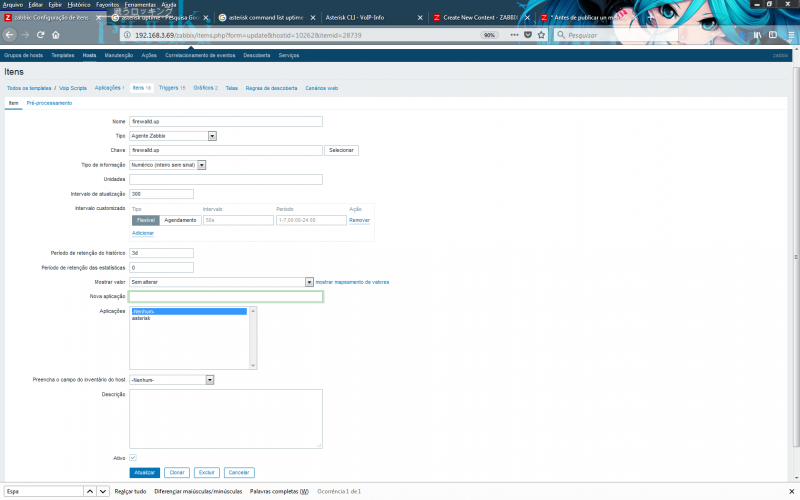Viewport: 800px width, 500px height.
Task: Toggle Diferenciar maiúsculas/minúsculas option
Action: click(x=198, y=491)
